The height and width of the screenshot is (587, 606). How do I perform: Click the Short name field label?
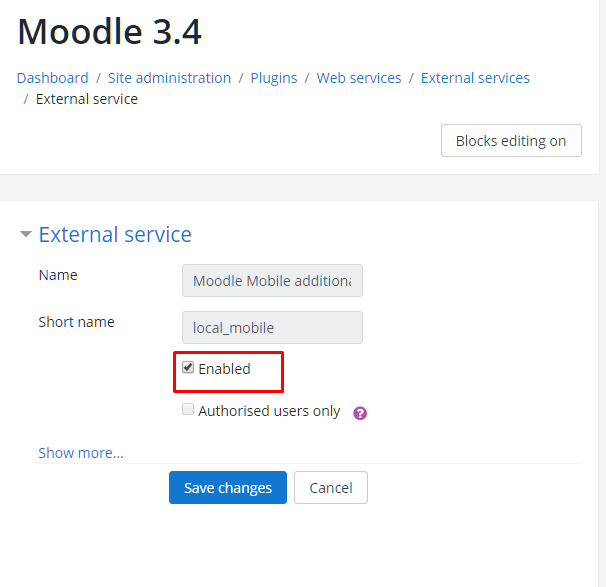click(x=76, y=322)
